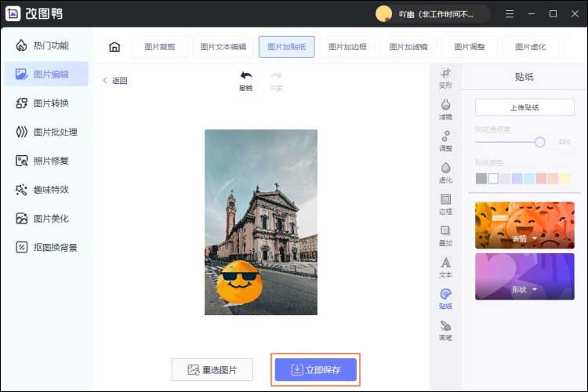Open the 虚化 blur tool
588x392 pixels.
pyautogui.click(x=445, y=172)
